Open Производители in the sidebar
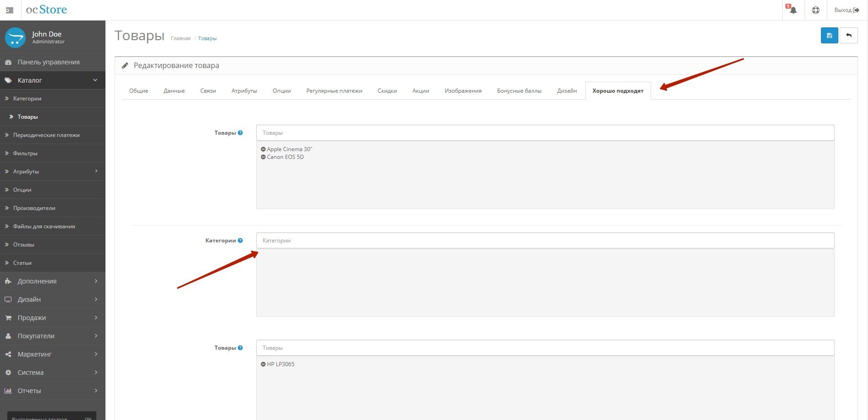868x420 pixels. pyautogui.click(x=34, y=208)
